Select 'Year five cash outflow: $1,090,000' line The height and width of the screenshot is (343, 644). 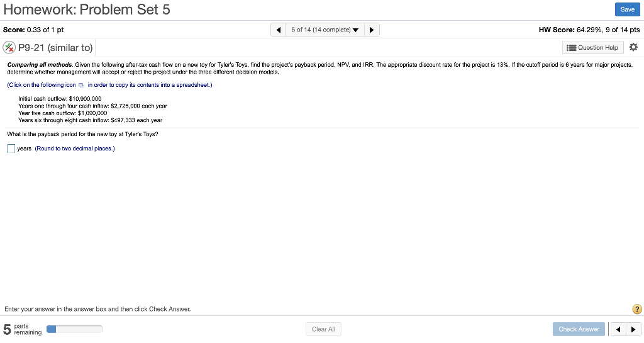63,113
